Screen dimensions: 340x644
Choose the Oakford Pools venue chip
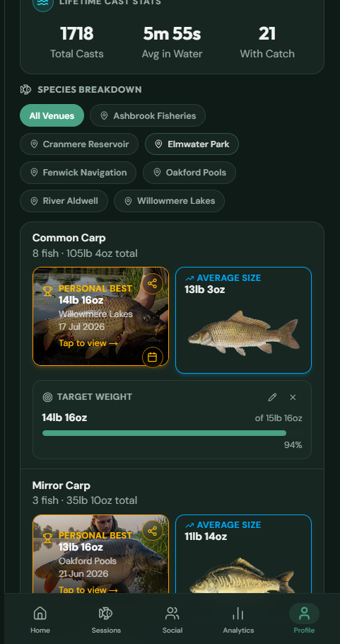pos(189,173)
